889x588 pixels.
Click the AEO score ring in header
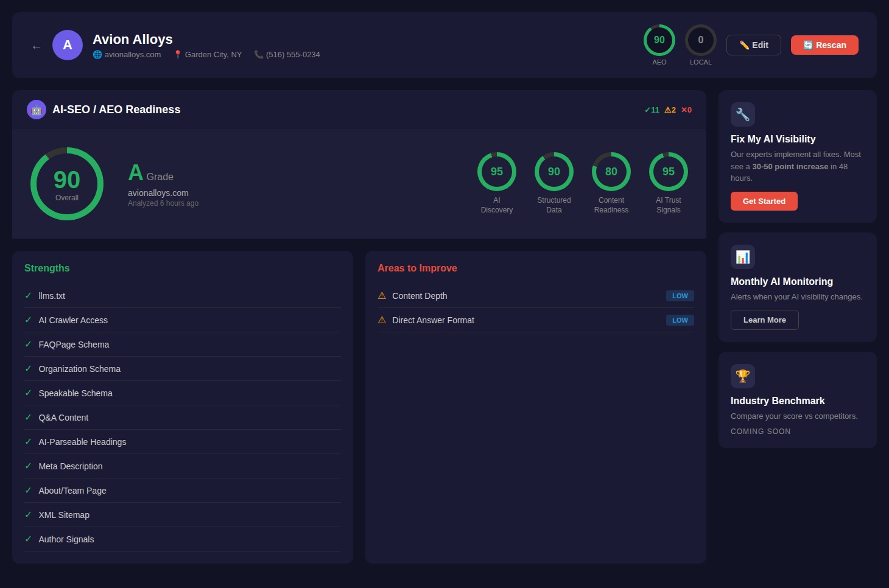click(x=659, y=40)
